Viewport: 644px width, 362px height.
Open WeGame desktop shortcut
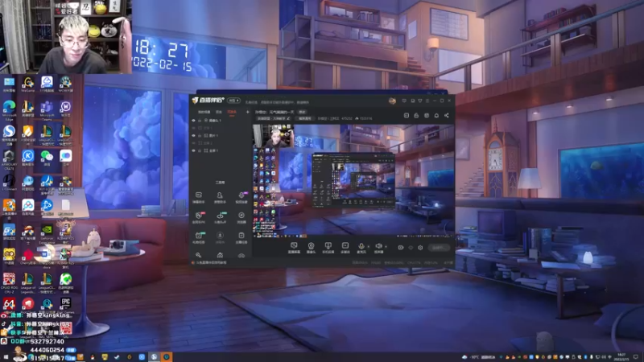pyautogui.click(x=28, y=85)
